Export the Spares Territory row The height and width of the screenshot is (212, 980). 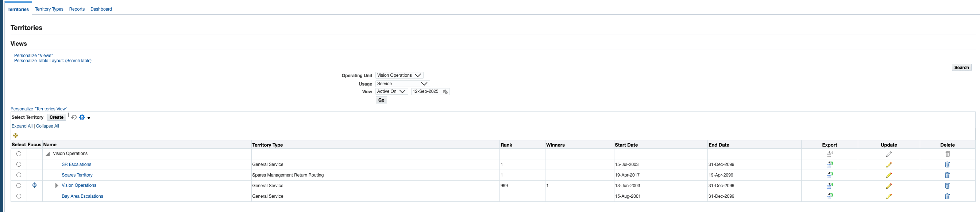point(829,175)
